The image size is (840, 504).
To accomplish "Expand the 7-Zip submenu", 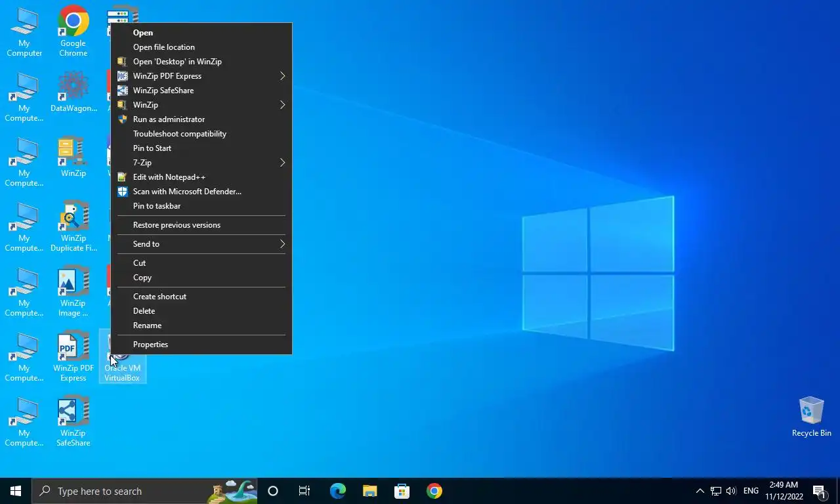I will (x=201, y=162).
